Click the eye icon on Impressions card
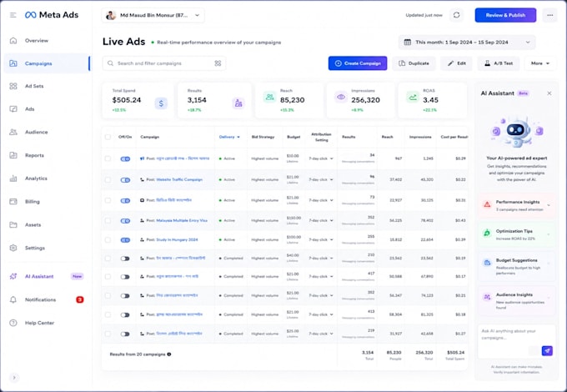Screen dimensions: 567x392 (x=341, y=97)
